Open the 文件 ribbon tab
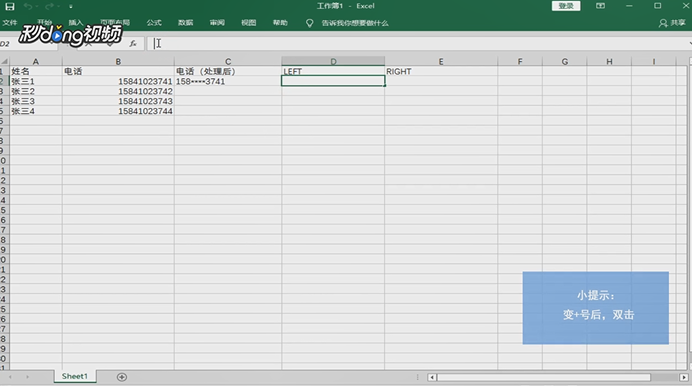The image size is (692, 386). tap(10, 22)
